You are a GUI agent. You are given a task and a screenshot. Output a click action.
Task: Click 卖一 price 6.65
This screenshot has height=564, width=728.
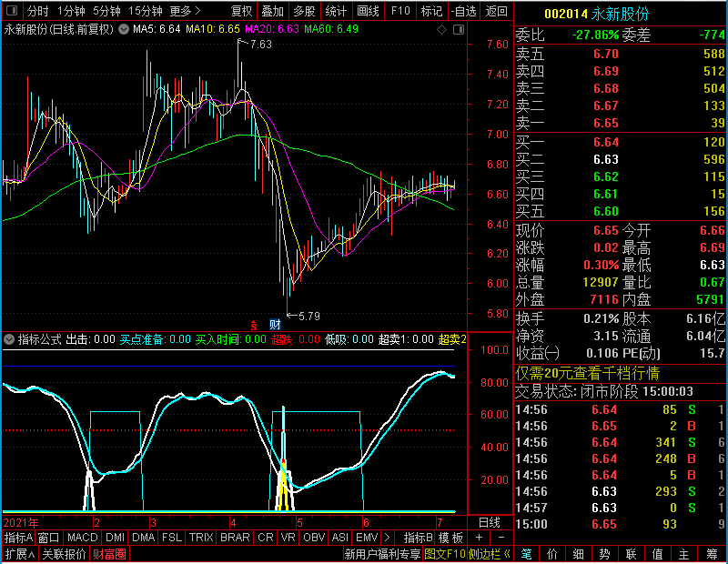click(605, 123)
